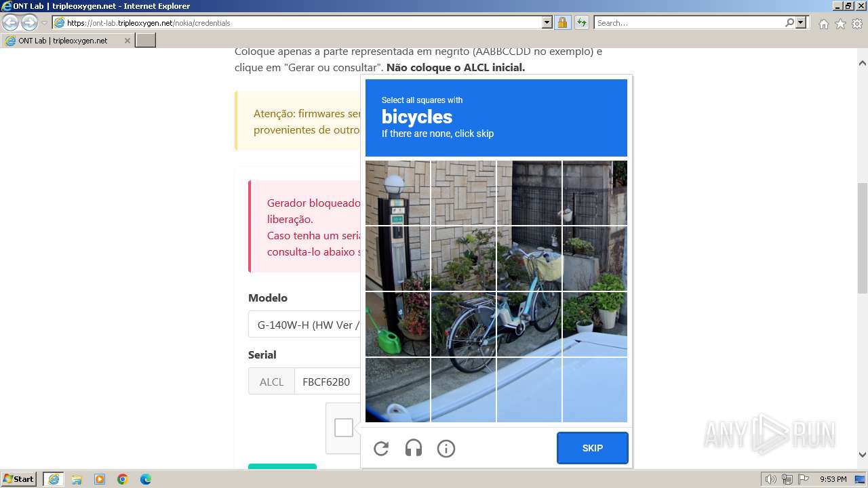The image size is (868, 488).
Task: Expand the search provider dropdown
Action: coord(802,22)
